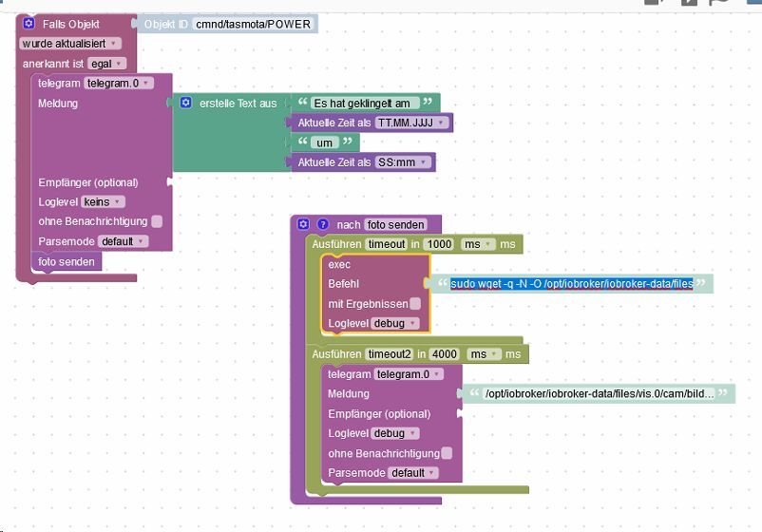Edit timeout2 name field
762x532 pixels.
(x=390, y=354)
